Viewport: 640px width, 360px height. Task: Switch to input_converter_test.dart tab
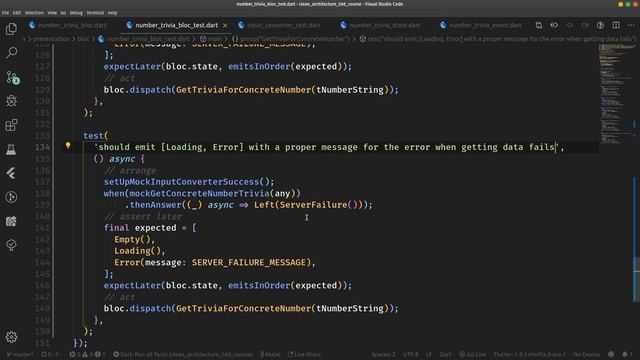click(279, 25)
